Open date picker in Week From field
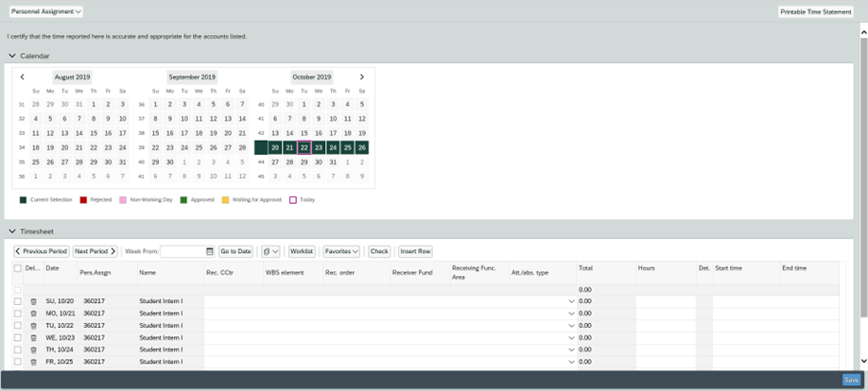This screenshot has height=391, width=868. point(209,251)
